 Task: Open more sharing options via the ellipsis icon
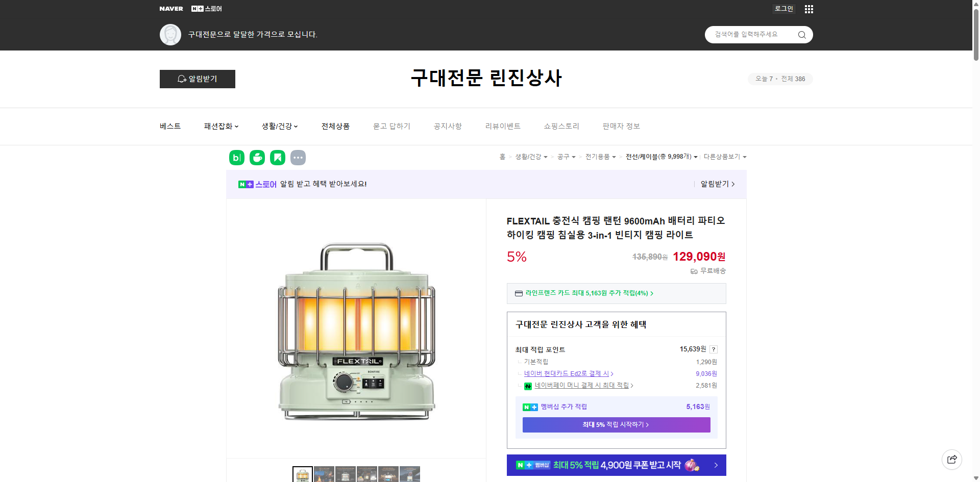tap(298, 158)
